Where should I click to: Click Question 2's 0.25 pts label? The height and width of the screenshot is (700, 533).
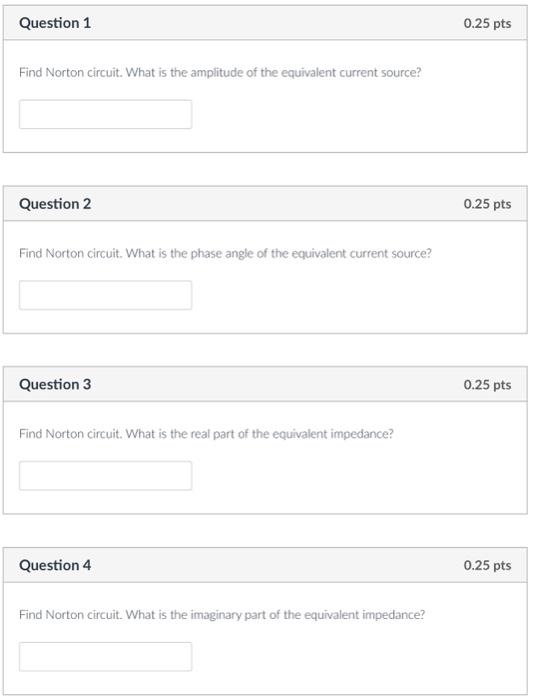[487, 204]
